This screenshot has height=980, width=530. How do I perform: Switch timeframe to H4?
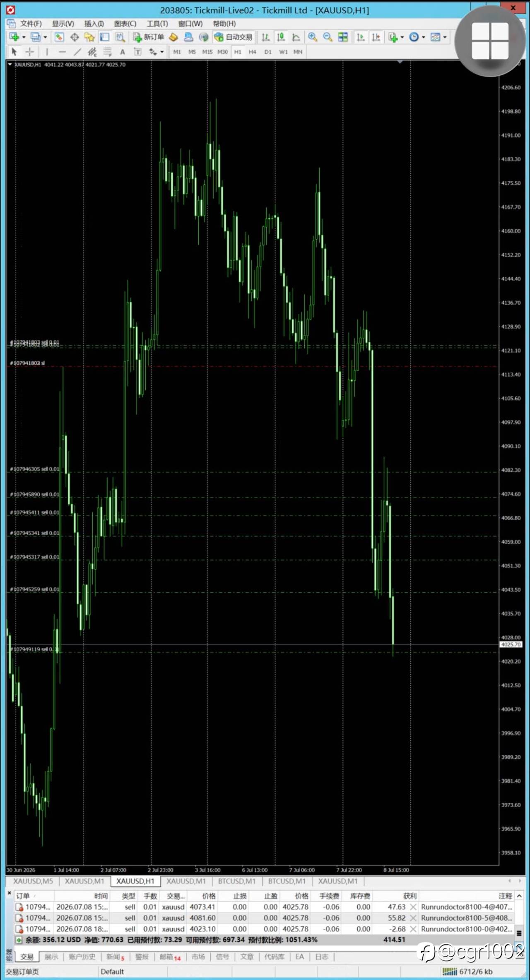click(253, 52)
